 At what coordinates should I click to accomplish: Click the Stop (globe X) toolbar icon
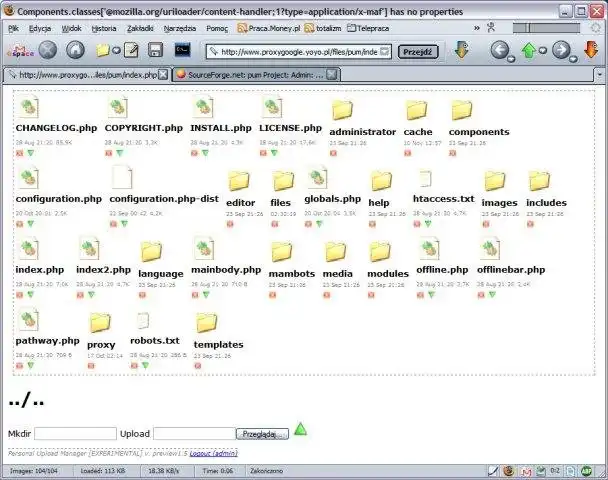click(x=48, y=50)
